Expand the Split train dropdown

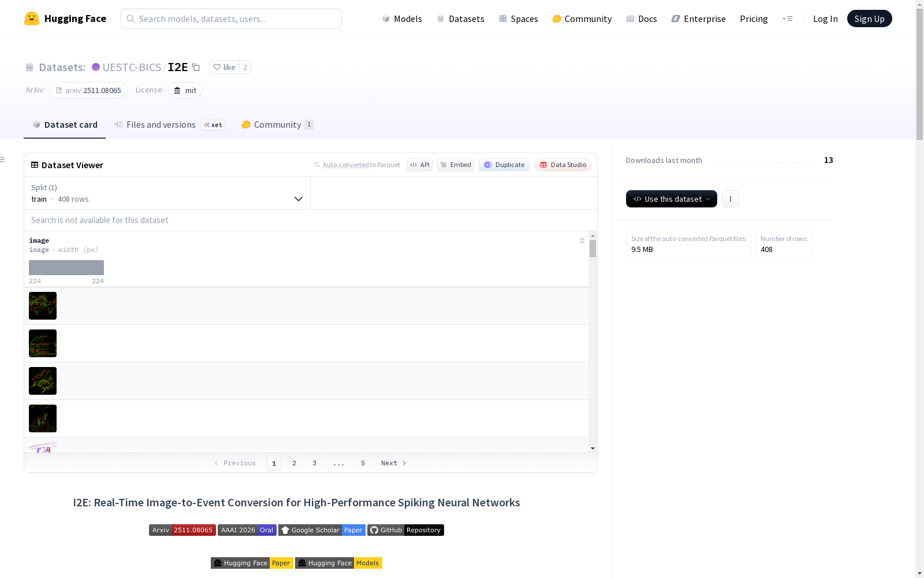pos(167,193)
